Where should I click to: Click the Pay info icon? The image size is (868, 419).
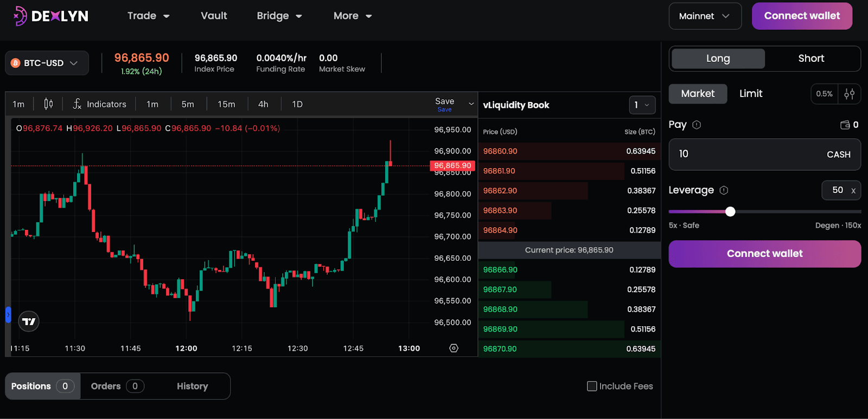[697, 125]
